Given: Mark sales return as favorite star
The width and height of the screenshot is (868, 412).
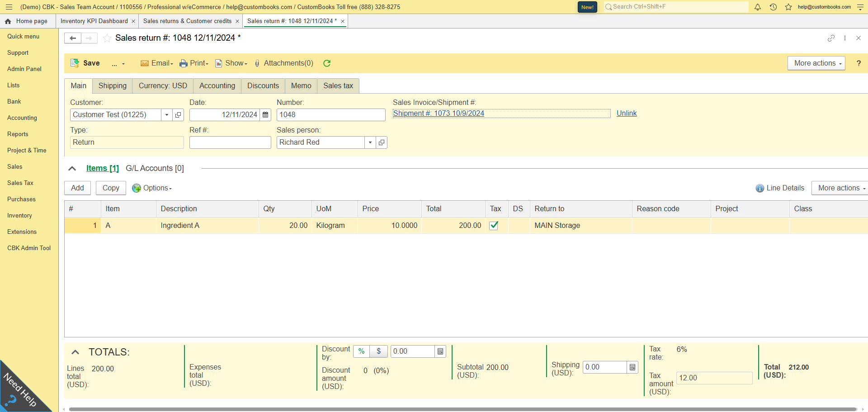Looking at the screenshot, I should point(107,38).
